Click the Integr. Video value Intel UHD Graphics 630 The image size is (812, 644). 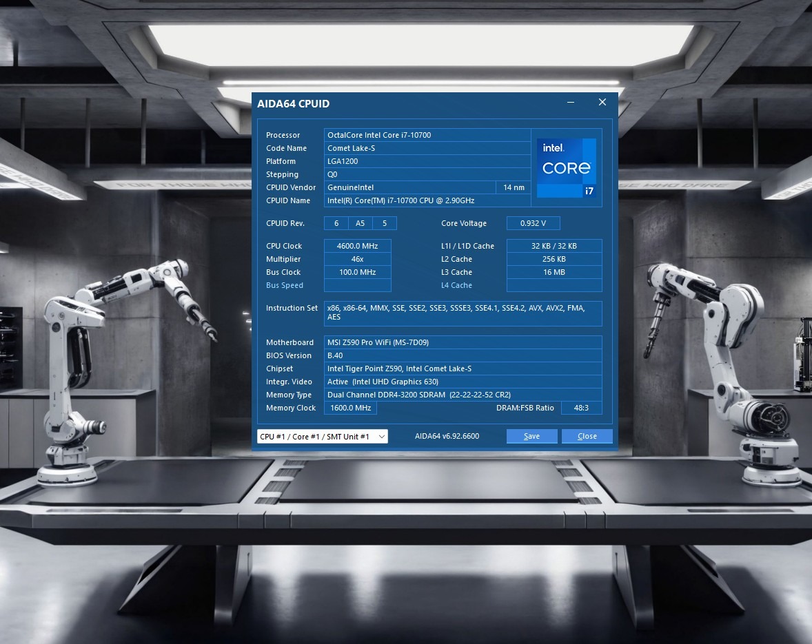pyautogui.click(x=463, y=382)
